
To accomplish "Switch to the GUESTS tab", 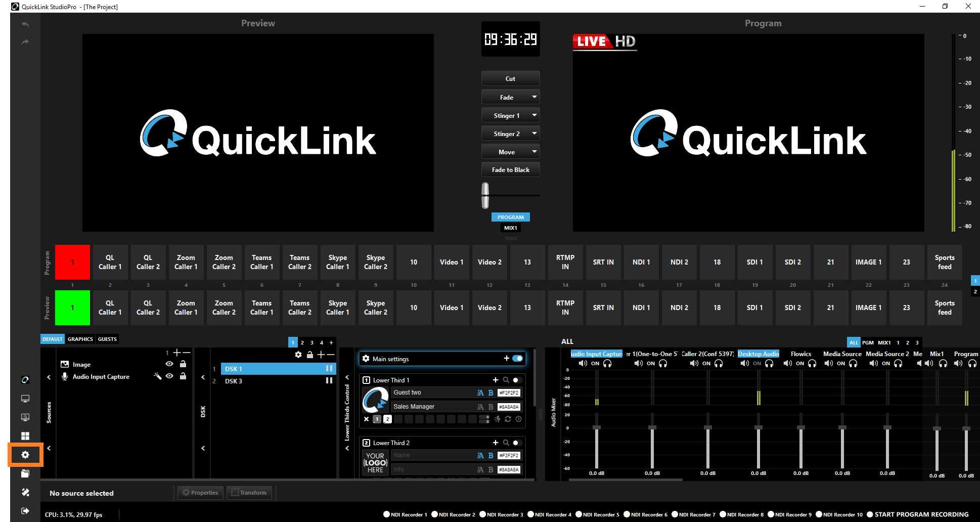I will pyautogui.click(x=107, y=339).
